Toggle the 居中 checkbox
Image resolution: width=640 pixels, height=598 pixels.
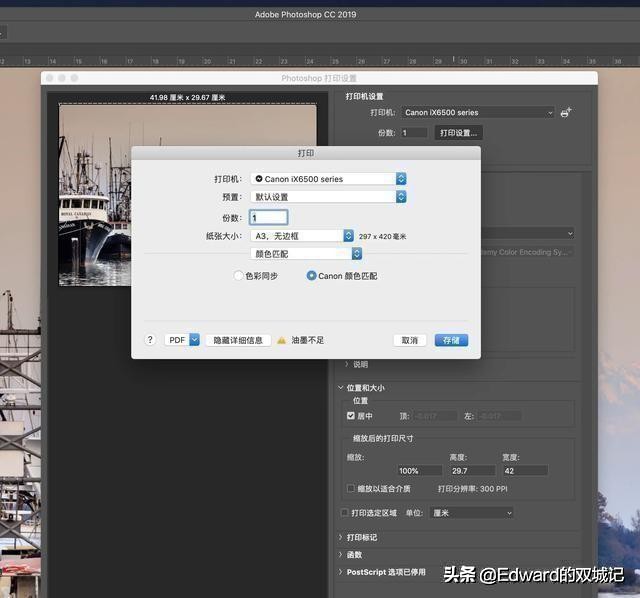[350, 415]
